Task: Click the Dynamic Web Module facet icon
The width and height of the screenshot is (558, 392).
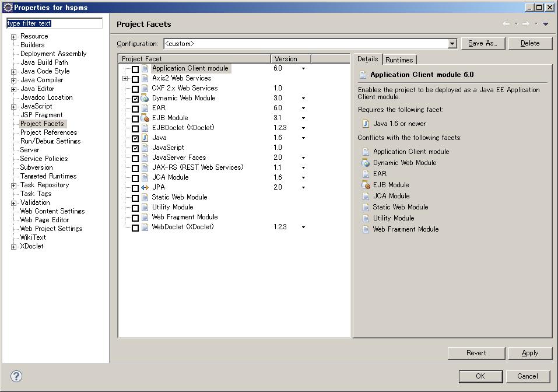Action: (145, 98)
